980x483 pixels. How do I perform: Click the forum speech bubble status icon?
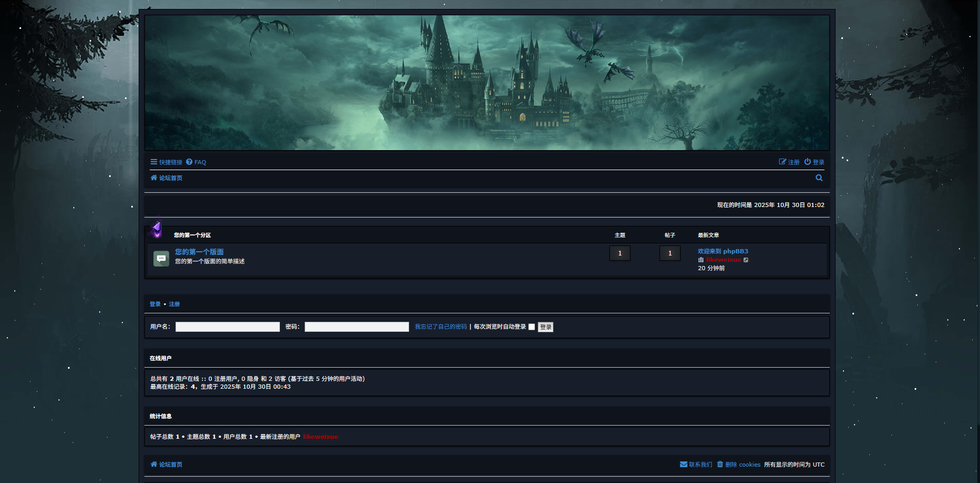161,259
